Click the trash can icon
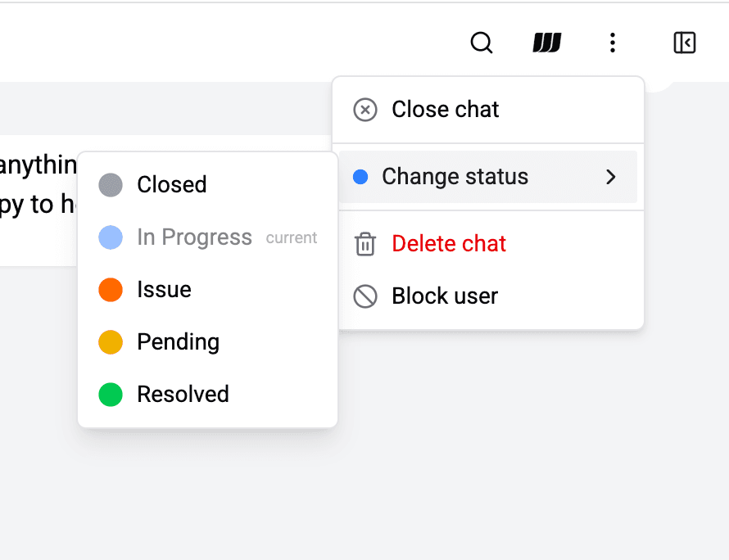Viewport: 729px width, 560px height. [x=365, y=244]
